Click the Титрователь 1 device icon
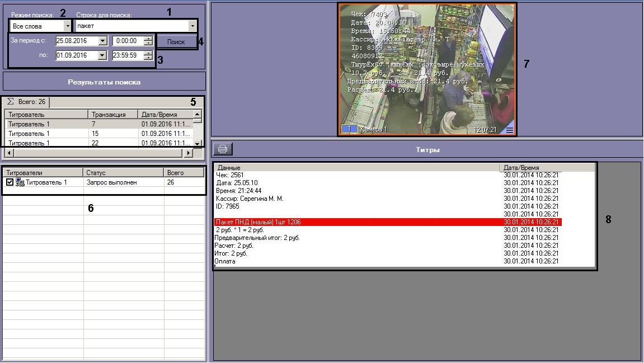Image resolution: width=644 pixels, height=363 pixels. click(x=20, y=182)
